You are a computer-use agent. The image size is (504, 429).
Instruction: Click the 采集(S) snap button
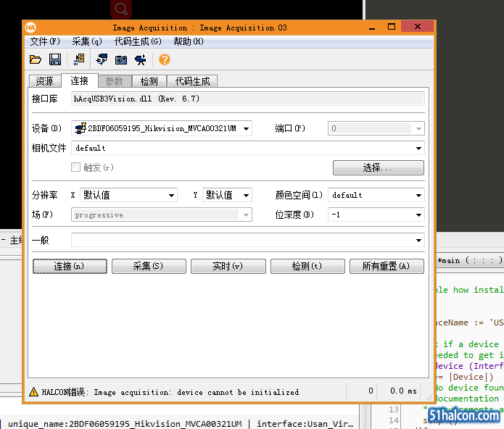pyautogui.click(x=149, y=266)
